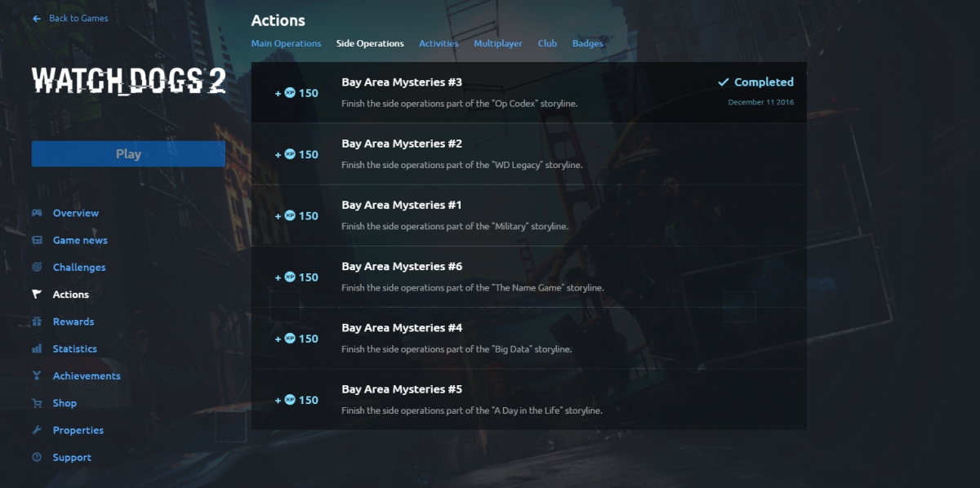Select the Bay Area Mysteries #6 title

click(x=402, y=266)
